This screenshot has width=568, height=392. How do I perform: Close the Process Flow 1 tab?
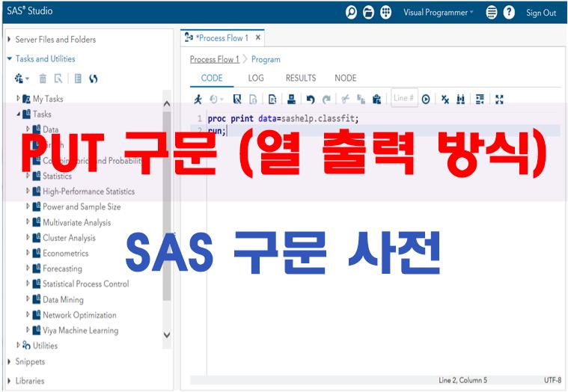click(258, 37)
